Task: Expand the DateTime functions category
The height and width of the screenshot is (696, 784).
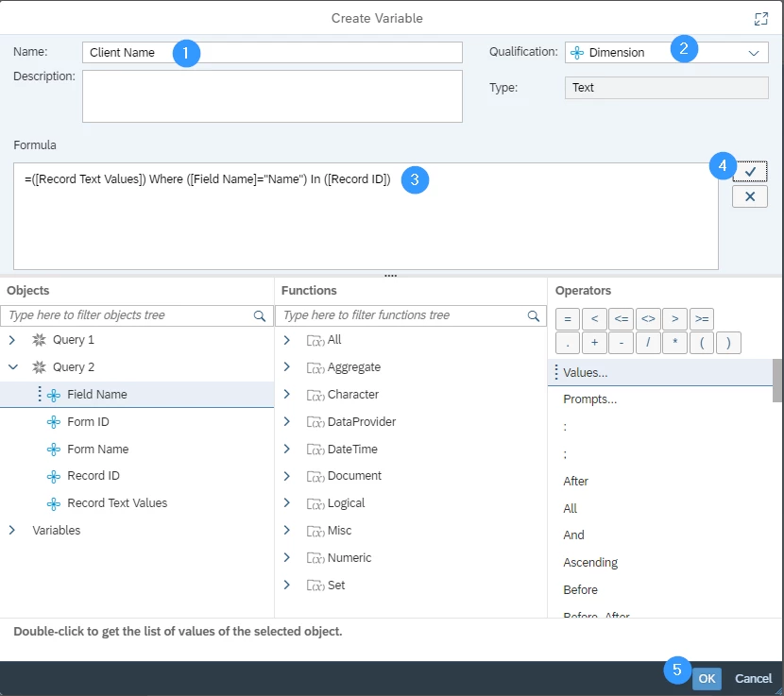Action: click(x=286, y=449)
